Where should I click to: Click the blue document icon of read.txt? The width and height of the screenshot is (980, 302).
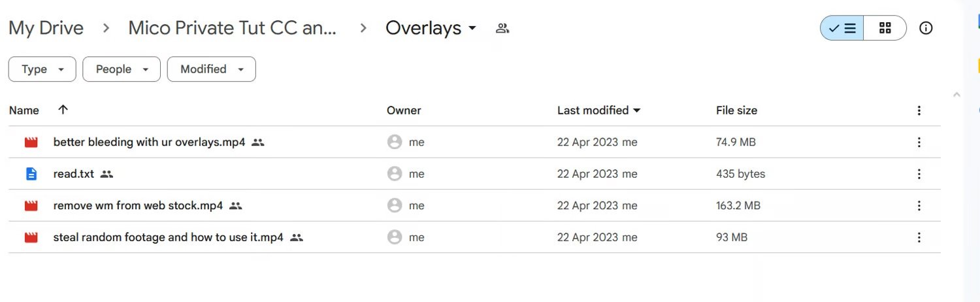click(x=31, y=174)
